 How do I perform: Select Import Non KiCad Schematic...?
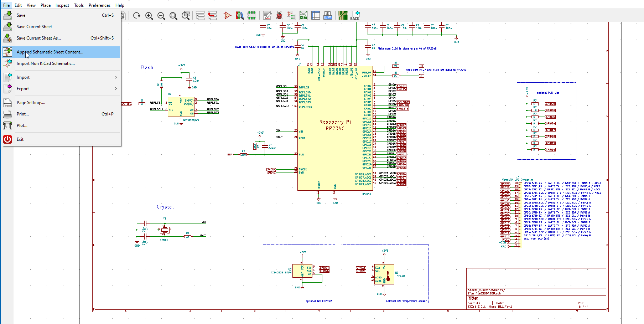[61, 63]
